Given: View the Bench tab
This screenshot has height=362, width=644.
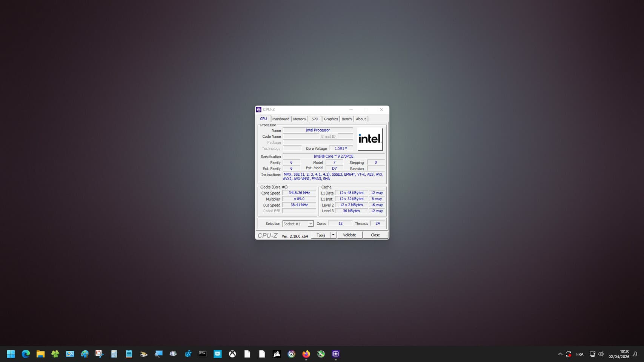Looking at the screenshot, I should point(346,119).
